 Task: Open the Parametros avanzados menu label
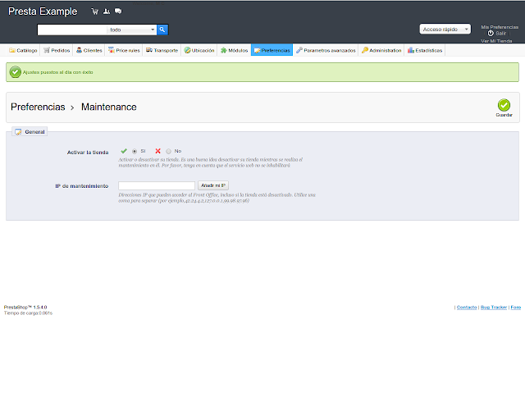tap(330, 51)
